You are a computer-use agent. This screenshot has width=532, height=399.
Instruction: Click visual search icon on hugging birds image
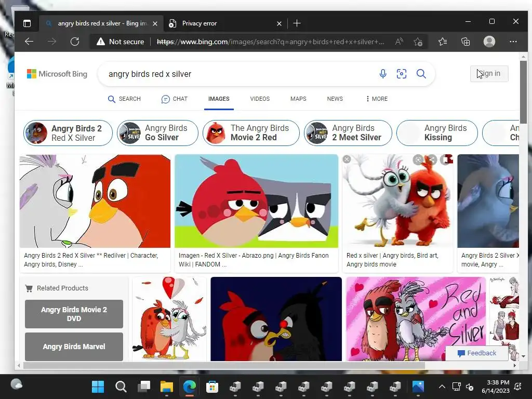pos(418,159)
